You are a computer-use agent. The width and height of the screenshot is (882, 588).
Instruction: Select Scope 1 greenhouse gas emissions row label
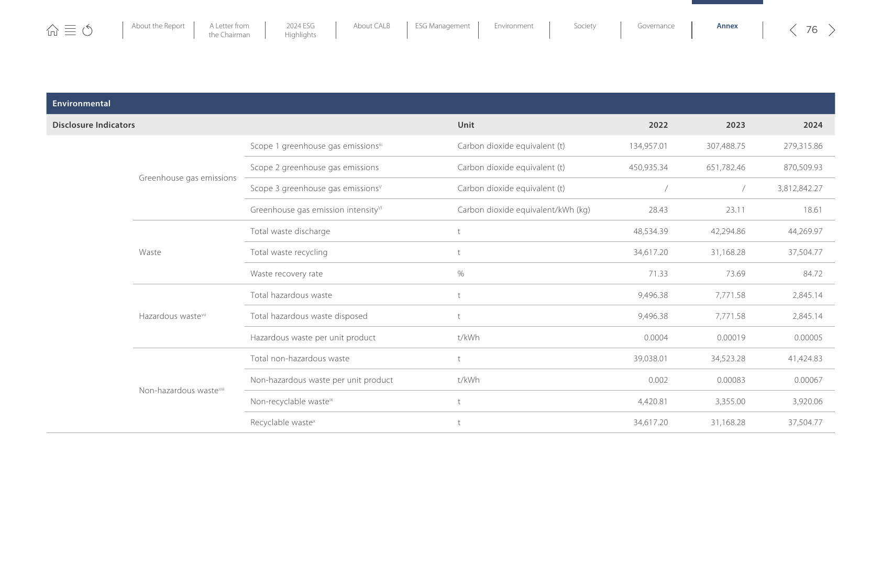click(x=316, y=146)
